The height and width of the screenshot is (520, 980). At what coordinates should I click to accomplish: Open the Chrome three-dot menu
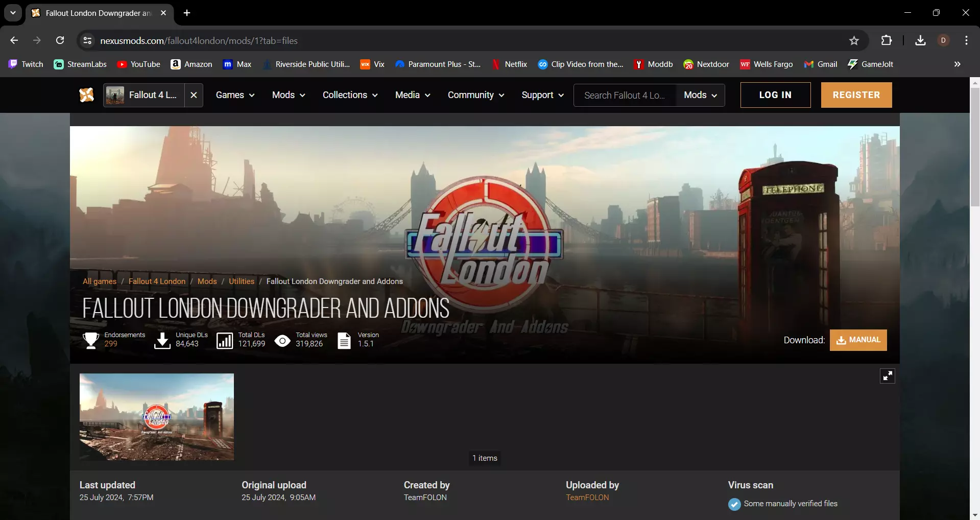tap(966, 40)
